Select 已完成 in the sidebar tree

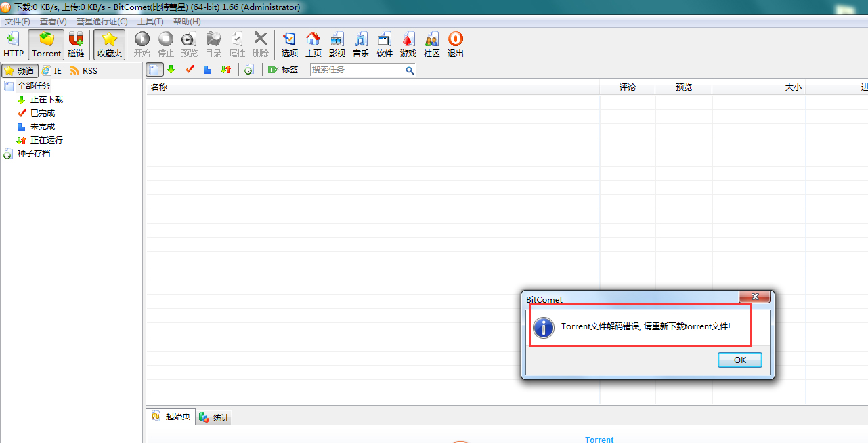(43, 113)
